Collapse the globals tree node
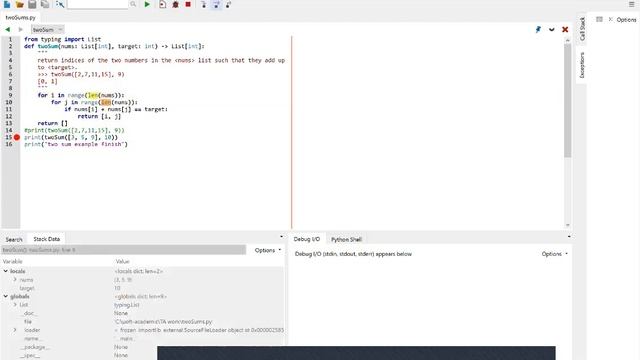 (x=6, y=296)
